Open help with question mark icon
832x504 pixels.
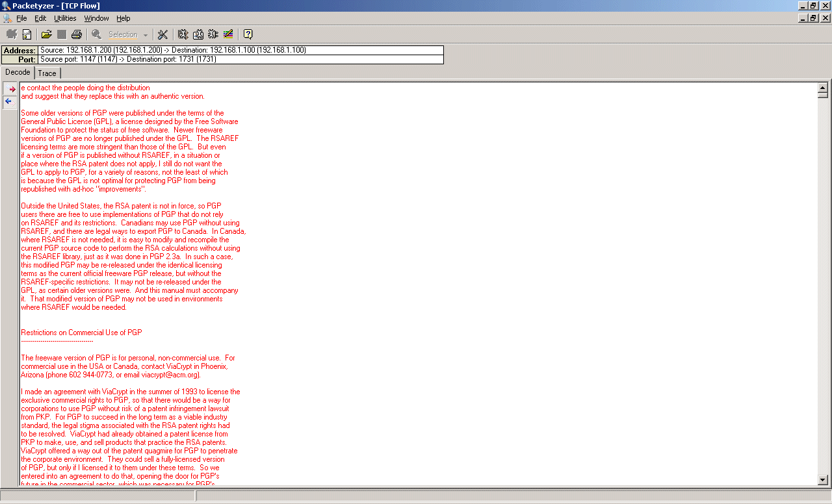pyautogui.click(x=248, y=34)
